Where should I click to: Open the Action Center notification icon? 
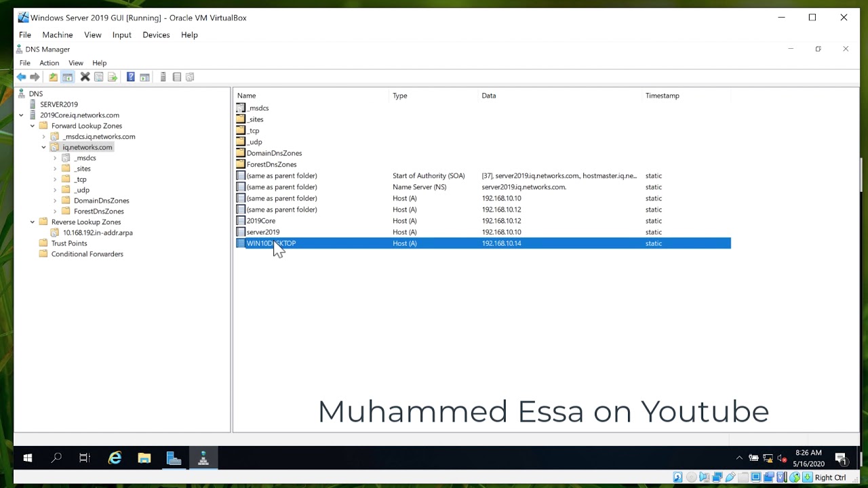tap(841, 459)
